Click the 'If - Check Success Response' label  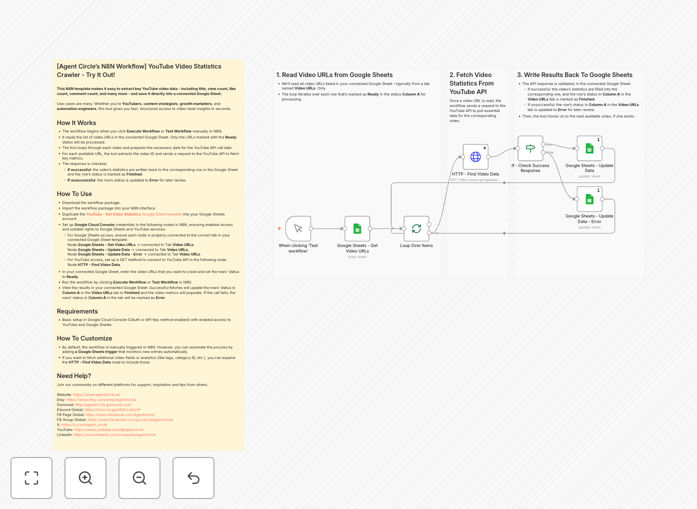point(530,168)
